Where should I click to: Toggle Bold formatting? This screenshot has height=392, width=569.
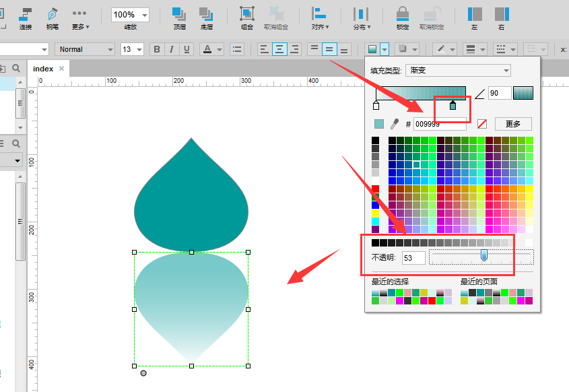157,49
